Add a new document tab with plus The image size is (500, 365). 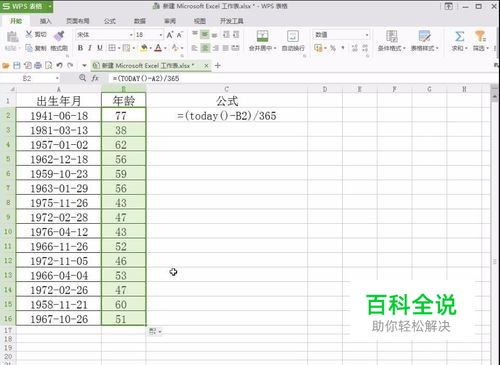click(218, 65)
